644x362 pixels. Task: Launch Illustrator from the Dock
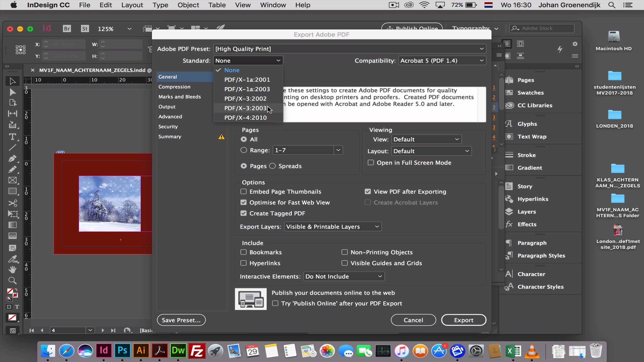(x=141, y=350)
